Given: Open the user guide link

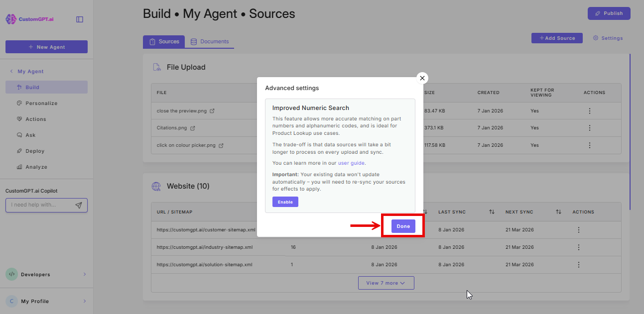Looking at the screenshot, I should pyautogui.click(x=351, y=163).
